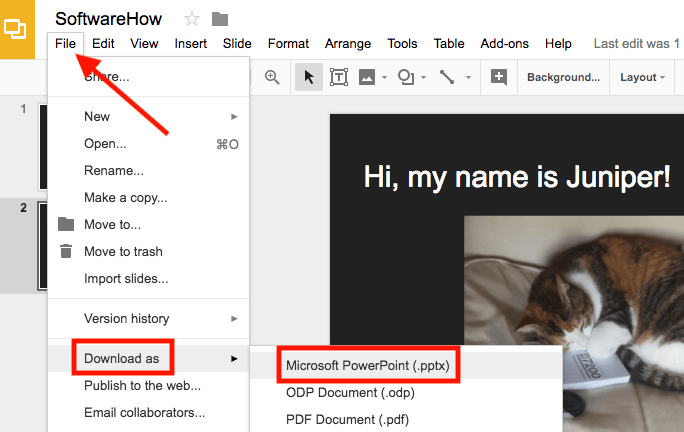This screenshot has height=432, width=684.
Task: Choose Import slides...
Action: pyautogui.click(x=148, y=279)
